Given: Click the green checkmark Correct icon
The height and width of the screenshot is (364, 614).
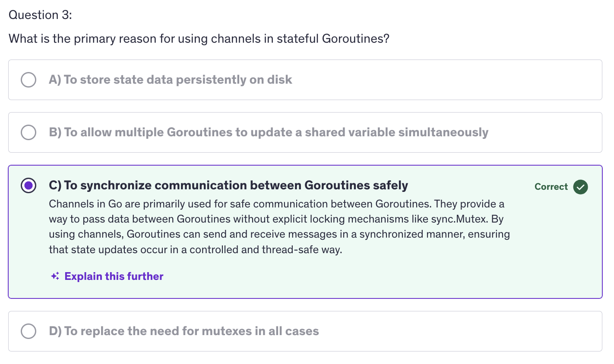Looking at the screenshot, I should pyautogui.click(x=580, y=187).
